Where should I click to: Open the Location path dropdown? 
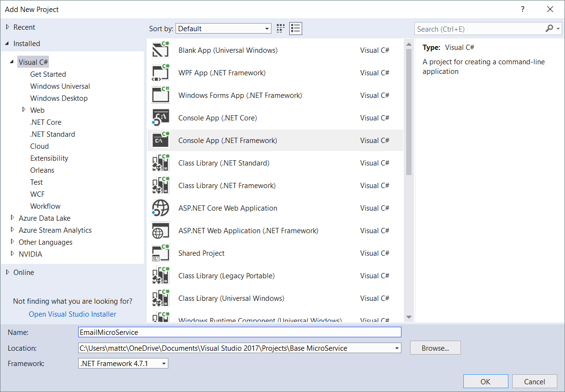coord(397,348)
